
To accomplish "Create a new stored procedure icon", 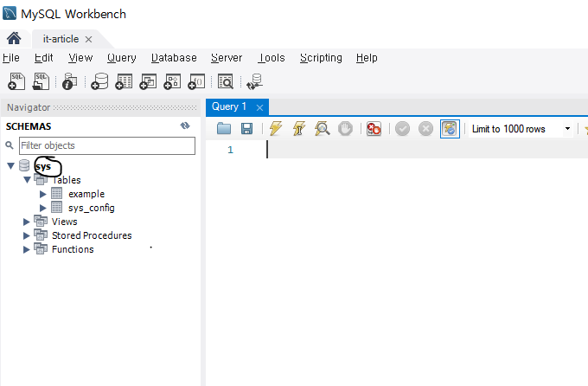I will coord(172,81).
